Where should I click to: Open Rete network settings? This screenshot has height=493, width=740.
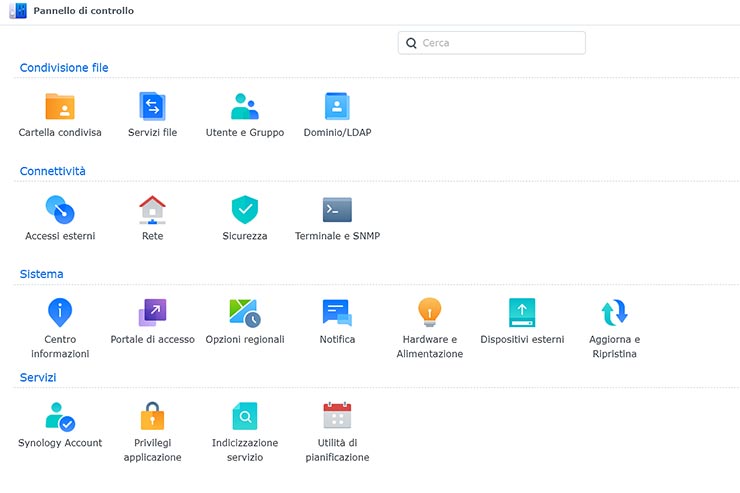tap(152, 210)
